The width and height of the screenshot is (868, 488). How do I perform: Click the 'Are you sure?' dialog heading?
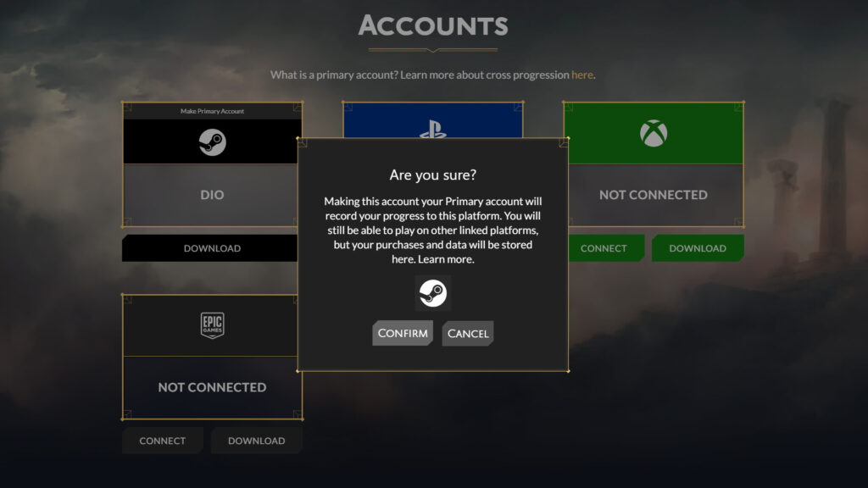tap(433, 175)
